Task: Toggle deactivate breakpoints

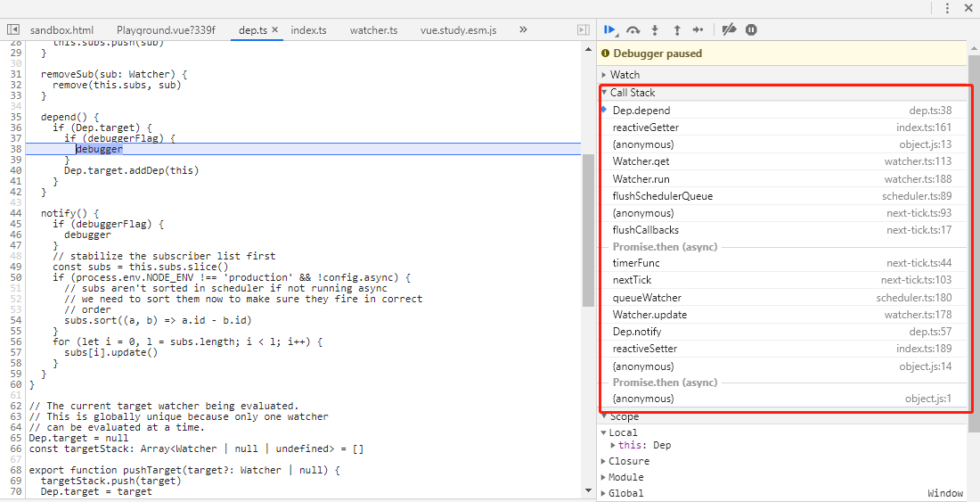Action: 729,29
